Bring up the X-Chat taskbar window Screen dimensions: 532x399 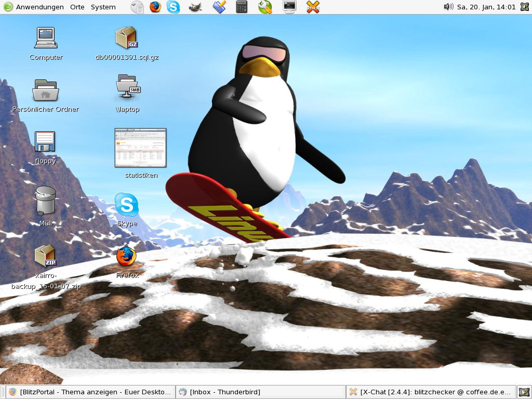tap(431, 392)
